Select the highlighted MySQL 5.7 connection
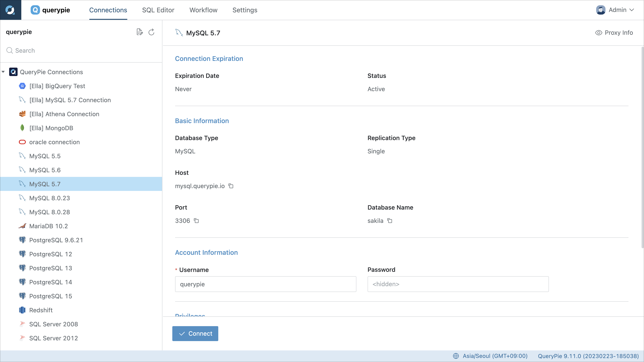Image resolution: width=644 pixels, height=362 pixels. click(81, 184)
